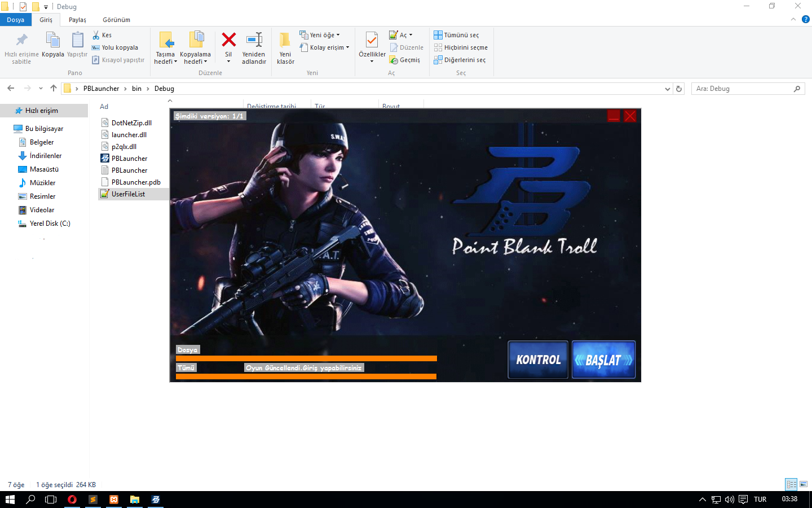Click the red Sil delete icon
This screenshot has width=812, height=508.
point(228,40)
